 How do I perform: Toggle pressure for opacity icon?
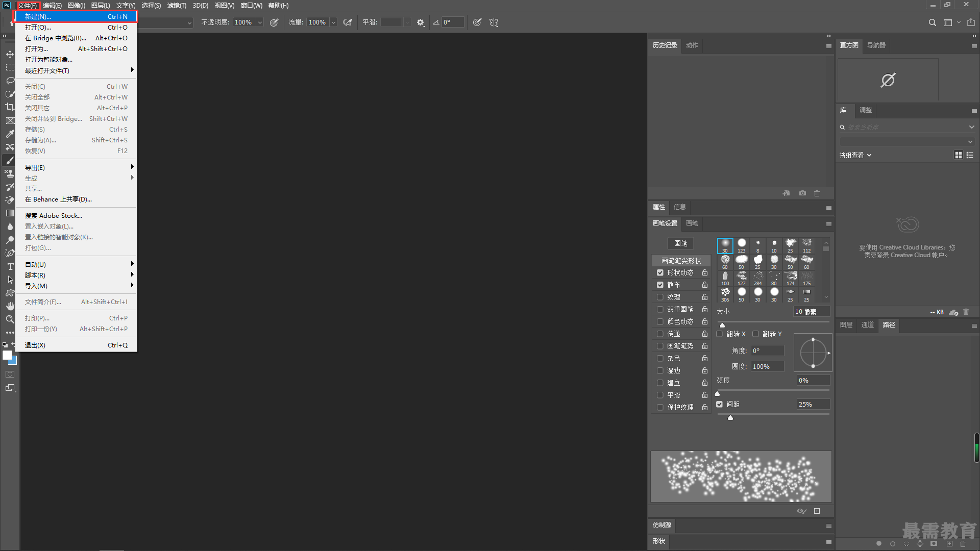pyautogui.click(x=274, y=22)
